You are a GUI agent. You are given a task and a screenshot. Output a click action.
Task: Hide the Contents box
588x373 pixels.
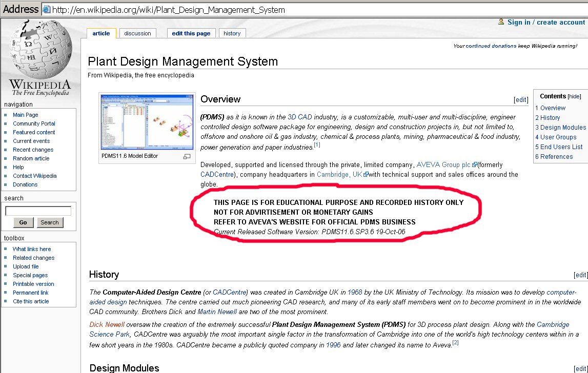[574, 97]
